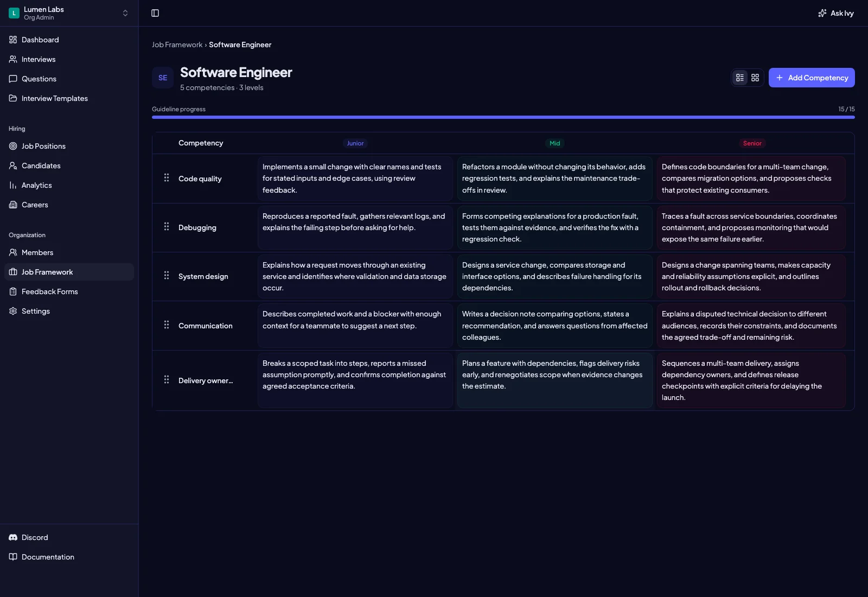
Task: Click the Analytics bar chart icon
Action: (x=13, y=185)
